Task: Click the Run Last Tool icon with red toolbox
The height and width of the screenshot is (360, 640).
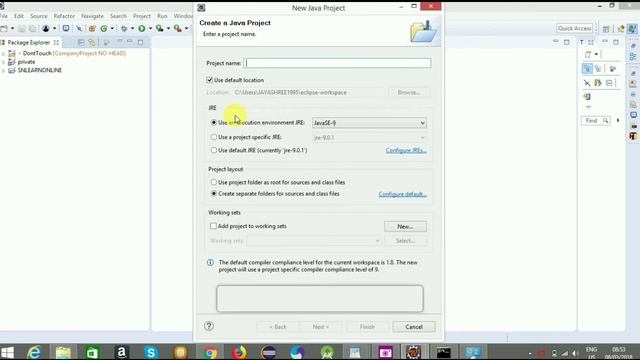Action: pos(178,29)
